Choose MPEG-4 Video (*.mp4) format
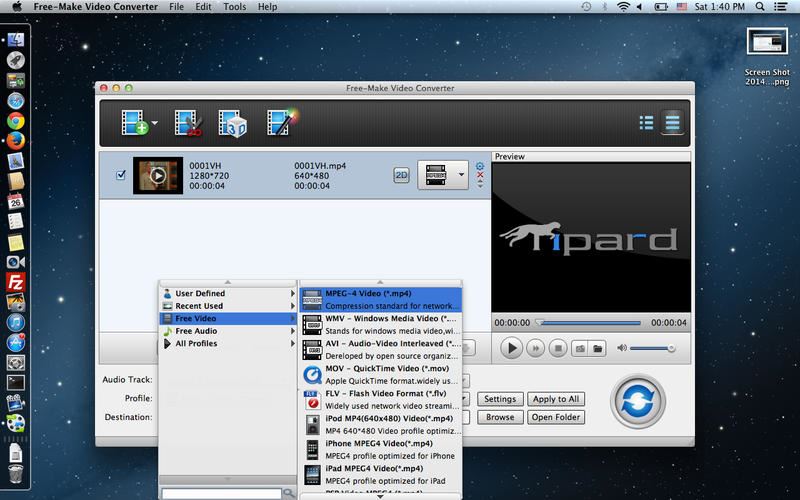800x500 pixels. [381, 299]
